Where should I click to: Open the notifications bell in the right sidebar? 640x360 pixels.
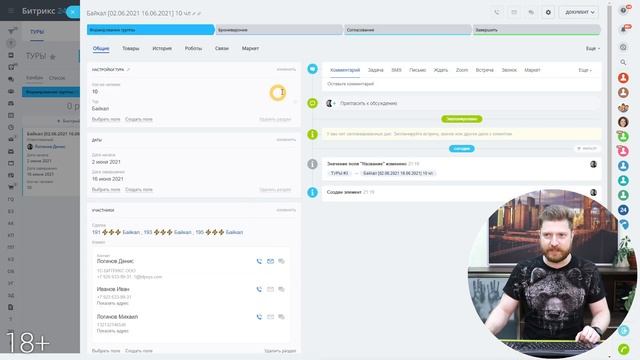coord(623,29)
